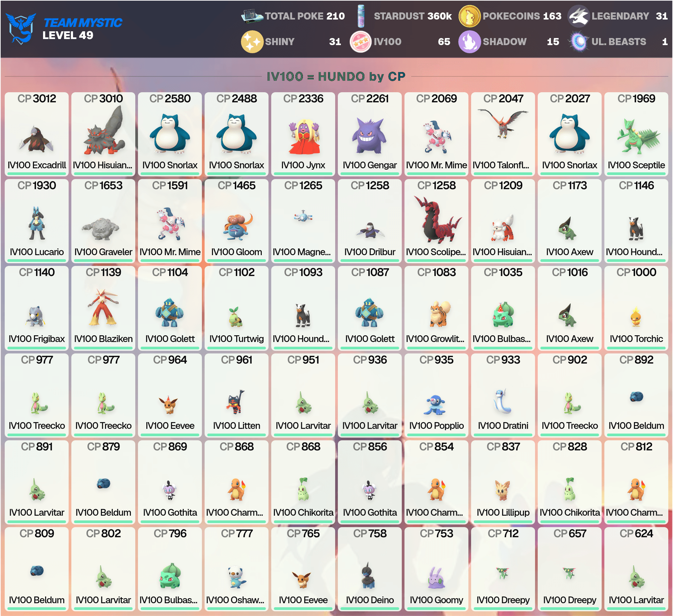
Task: Click the Total Poke device icon
Action: pos(252,16)
